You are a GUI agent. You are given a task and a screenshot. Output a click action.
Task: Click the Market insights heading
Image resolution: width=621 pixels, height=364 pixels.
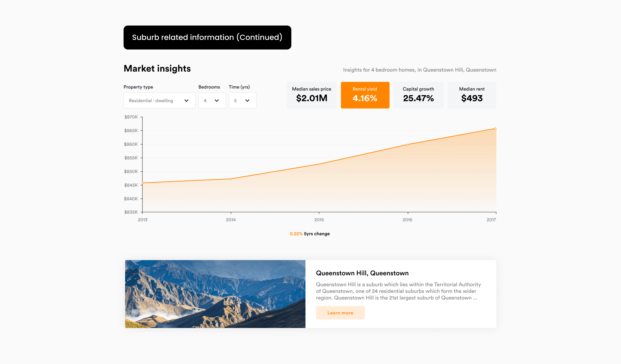157,69
